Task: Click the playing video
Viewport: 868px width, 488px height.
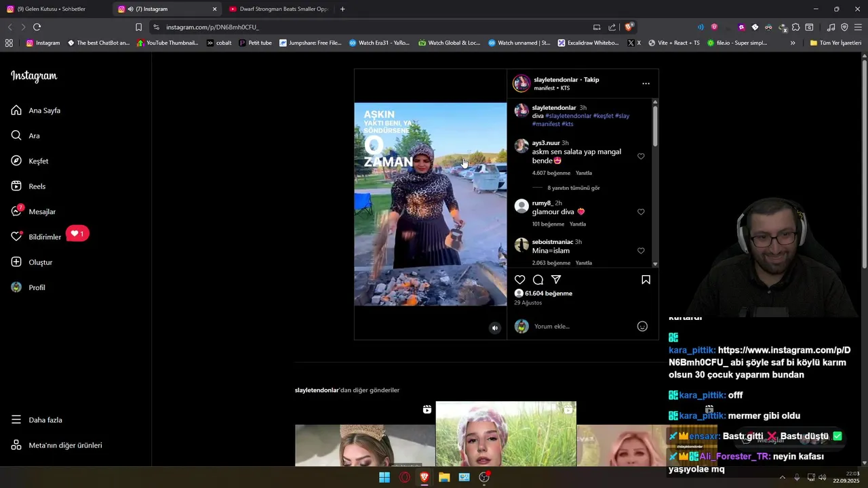Action: tap(431, 204)
